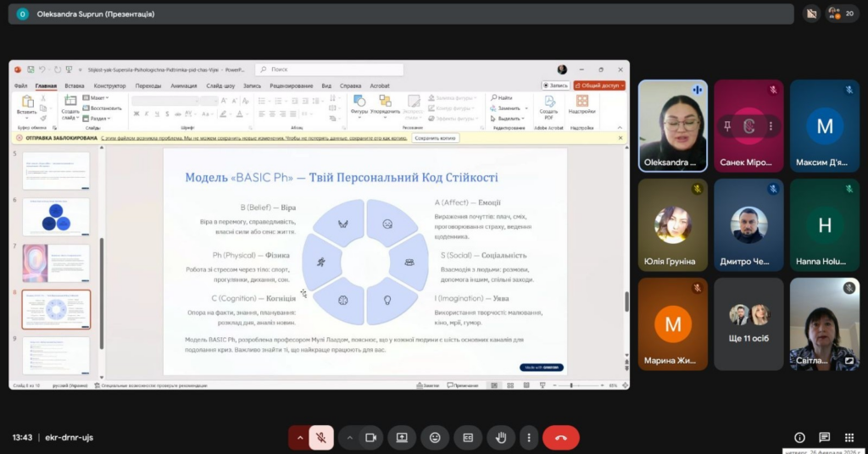
Task: Raise your hand in the meeting
Action: click(501, 438)
